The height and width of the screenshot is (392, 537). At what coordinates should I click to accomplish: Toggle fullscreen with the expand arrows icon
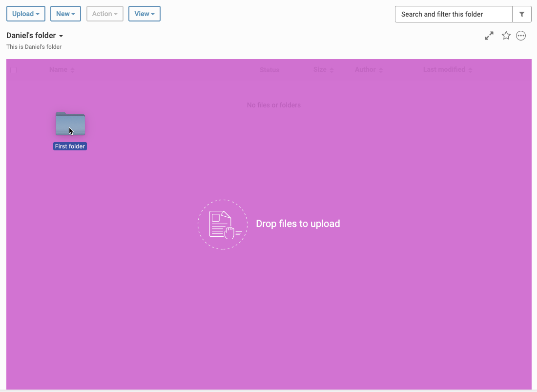[489, 36]
